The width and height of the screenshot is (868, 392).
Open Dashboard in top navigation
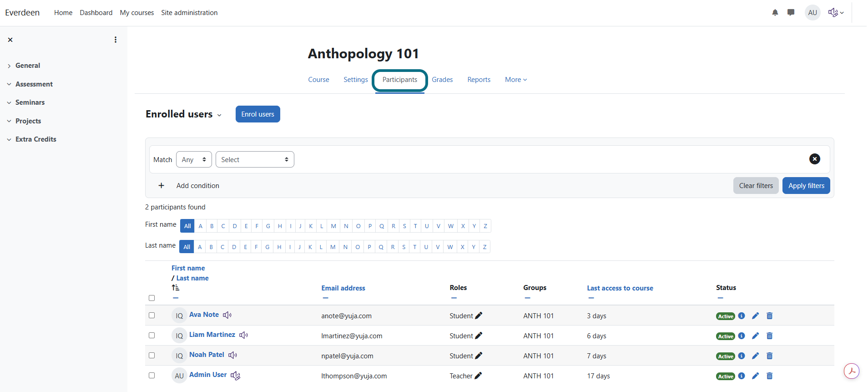click(x=96, y=13)
